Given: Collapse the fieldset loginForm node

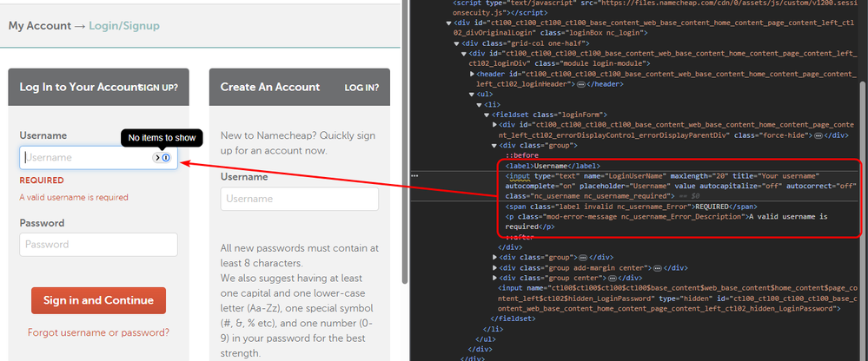Looking at the screenshot, I should (x=489, y=115).
